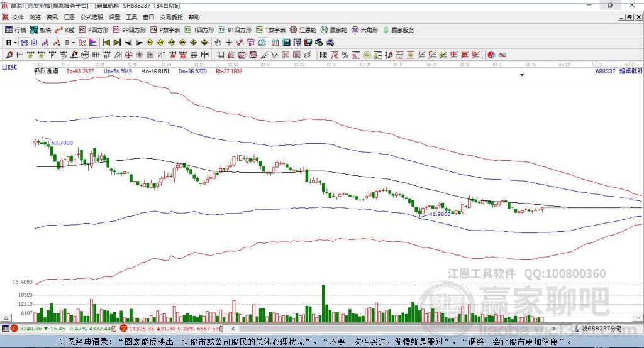Click the circular crosshair target icon

pos(128,55)
